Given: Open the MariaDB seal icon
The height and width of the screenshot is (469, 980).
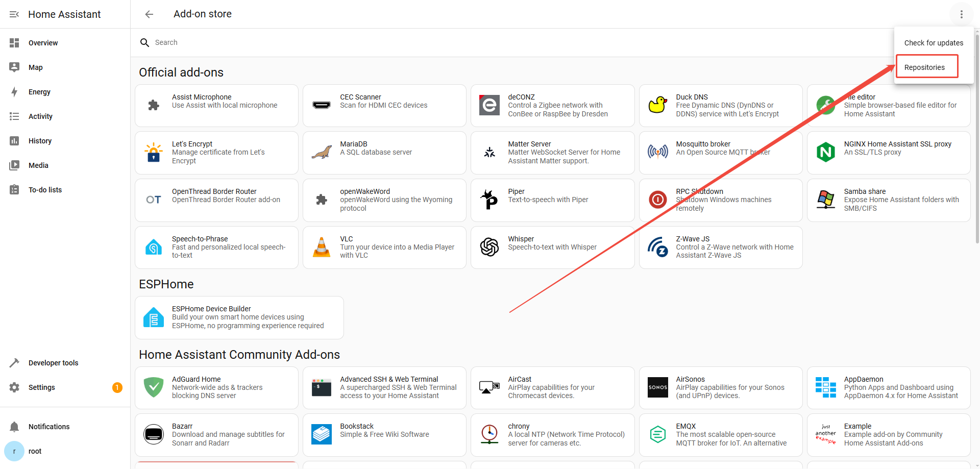Looking at the screenshot, I should coord(322,152).
